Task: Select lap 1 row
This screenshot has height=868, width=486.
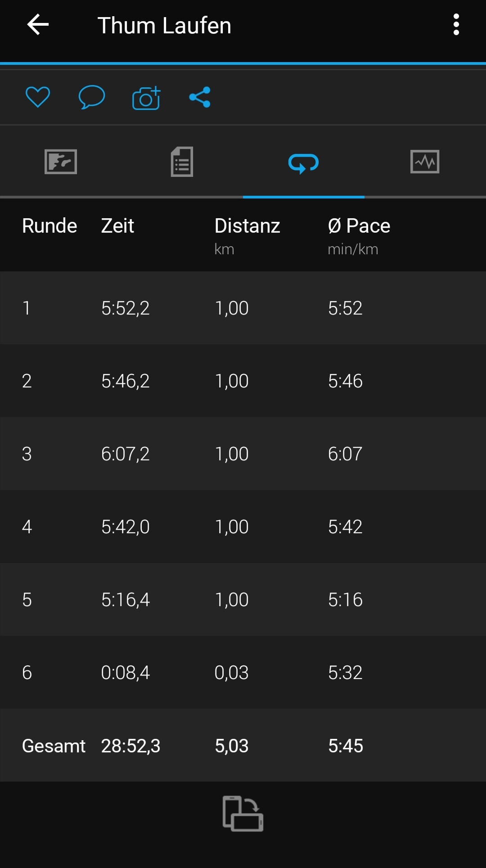Action: [x=243, y=308]
